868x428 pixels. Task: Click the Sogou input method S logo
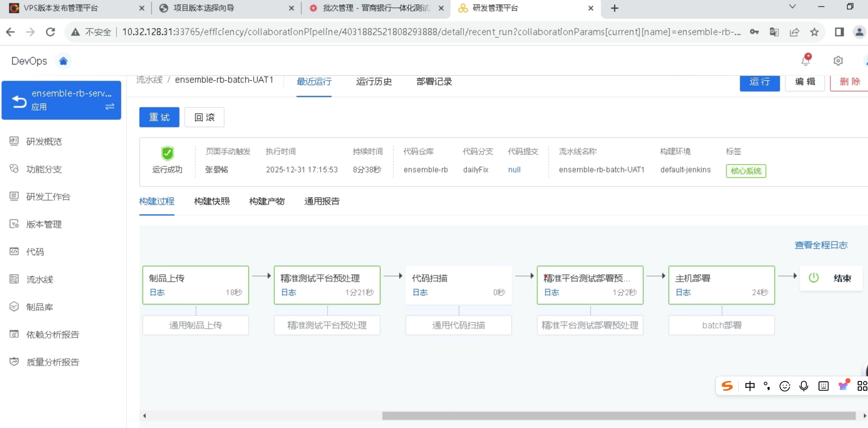(x=727, y=386)
